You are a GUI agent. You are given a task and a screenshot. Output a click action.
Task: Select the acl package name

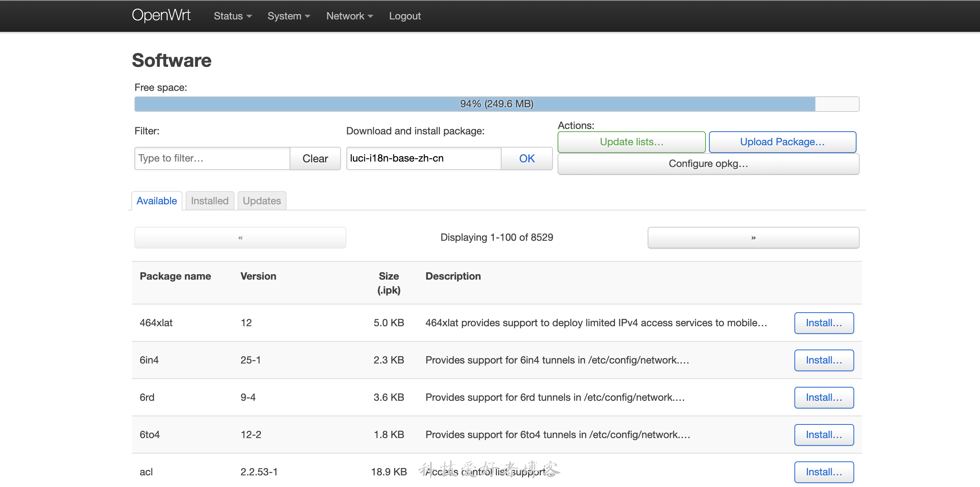tap(146, 472)
